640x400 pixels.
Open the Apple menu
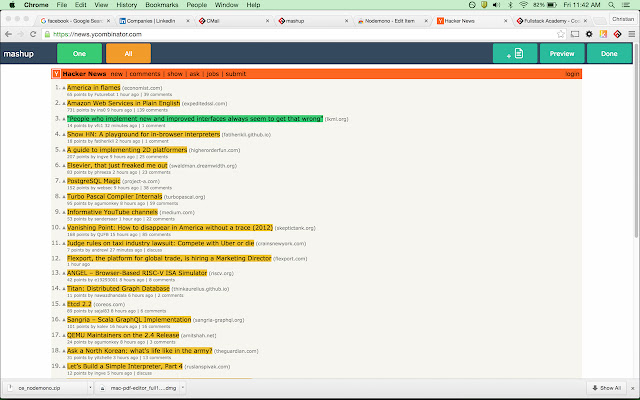coord(12,5)
